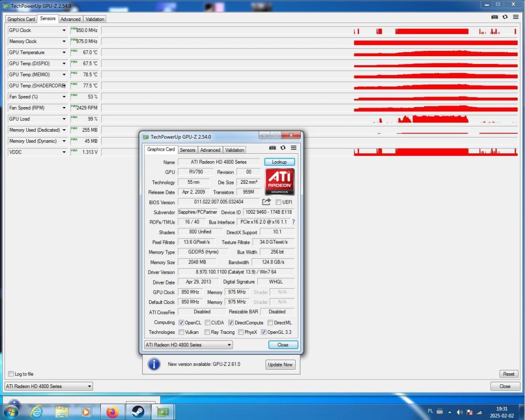Click the refresh icon in the Sensors window toolbar
The height and width of the screenshot is (420, 525).
coord(505,17)
